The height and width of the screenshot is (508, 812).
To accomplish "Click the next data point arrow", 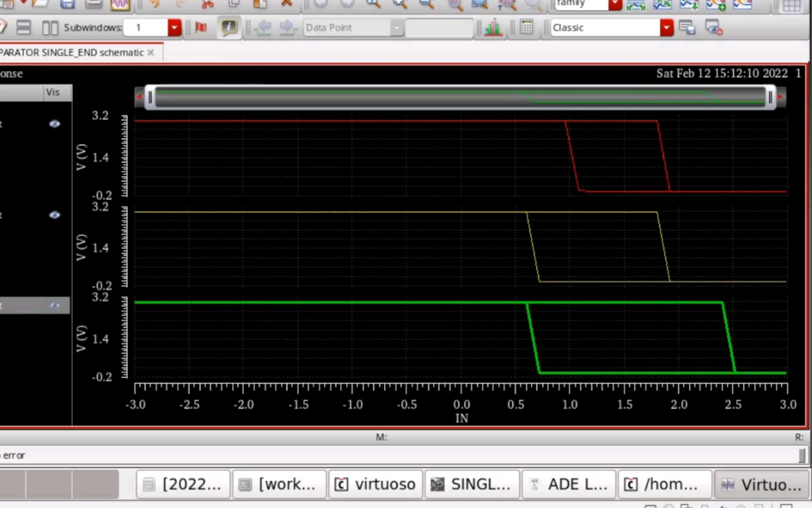I will pos(287,27).
